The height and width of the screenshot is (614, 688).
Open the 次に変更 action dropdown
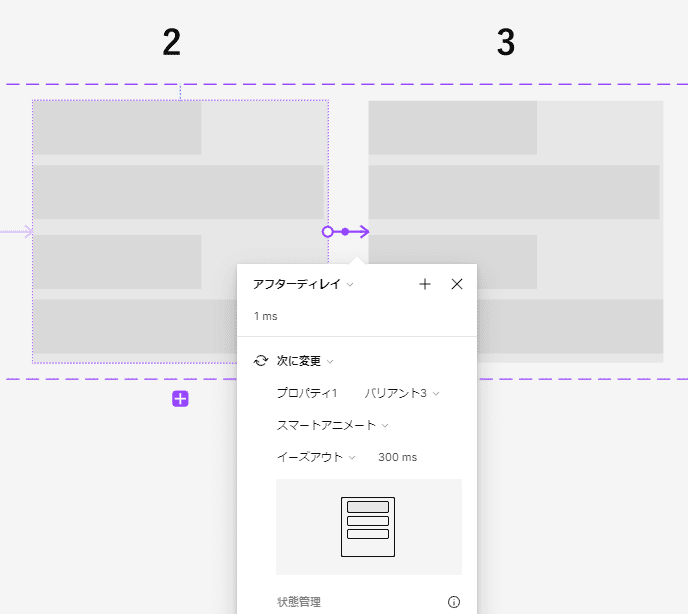coord(305,361)
